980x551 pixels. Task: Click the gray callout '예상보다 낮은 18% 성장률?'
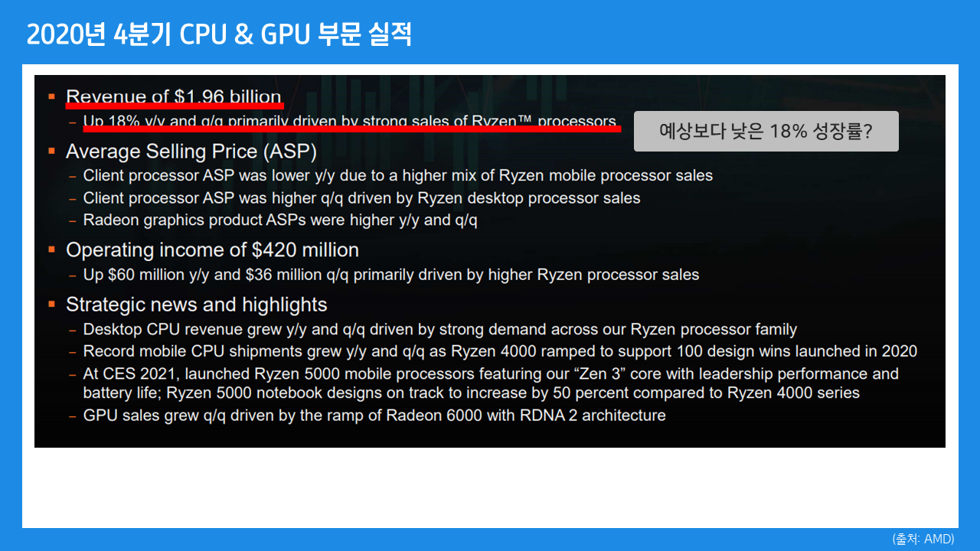point(766,131)
